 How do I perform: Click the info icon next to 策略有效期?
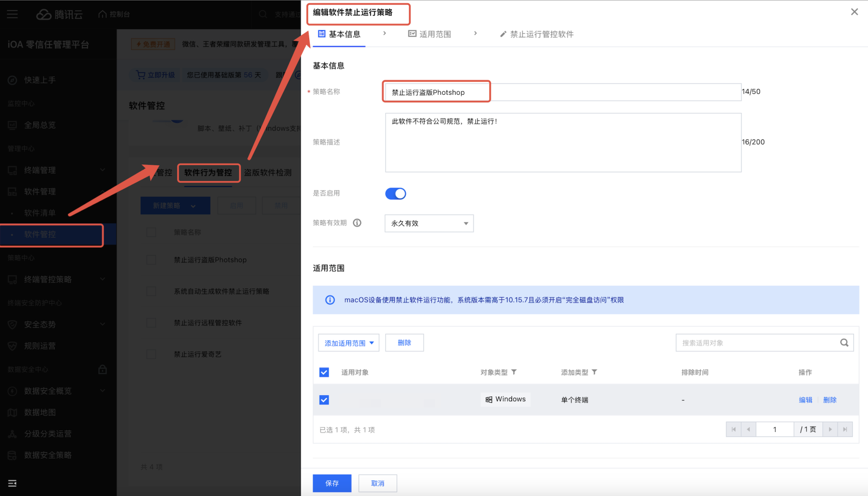357,223
